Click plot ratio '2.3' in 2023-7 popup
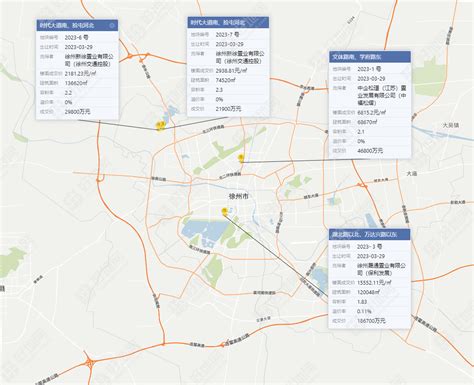 pos(219,90)
